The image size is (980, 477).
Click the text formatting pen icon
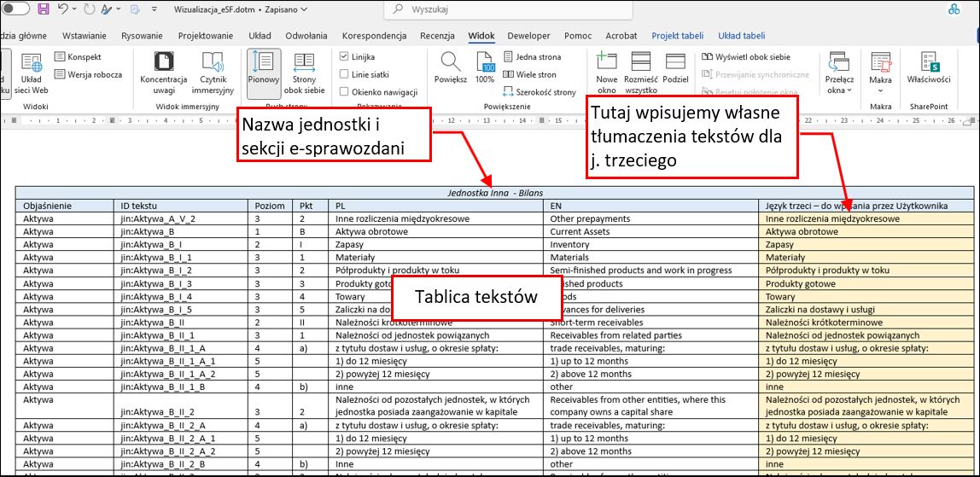[106, 9]
